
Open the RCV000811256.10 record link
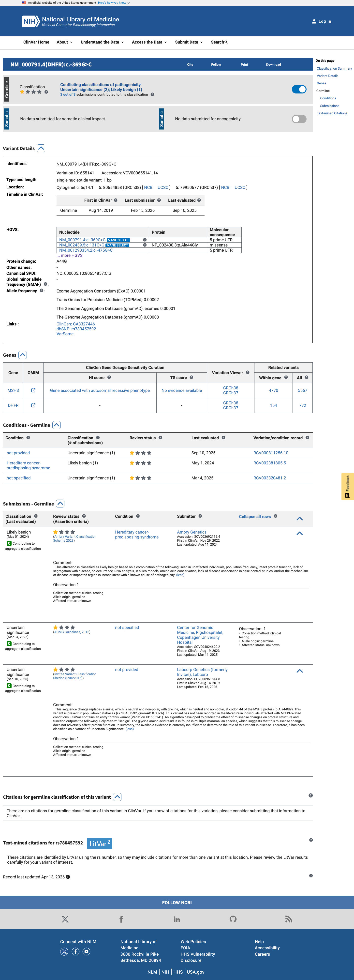[271, 453]
